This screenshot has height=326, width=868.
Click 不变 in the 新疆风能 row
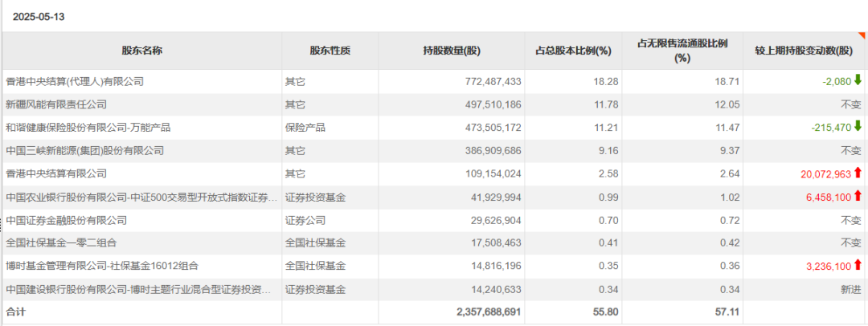point(852,104)
